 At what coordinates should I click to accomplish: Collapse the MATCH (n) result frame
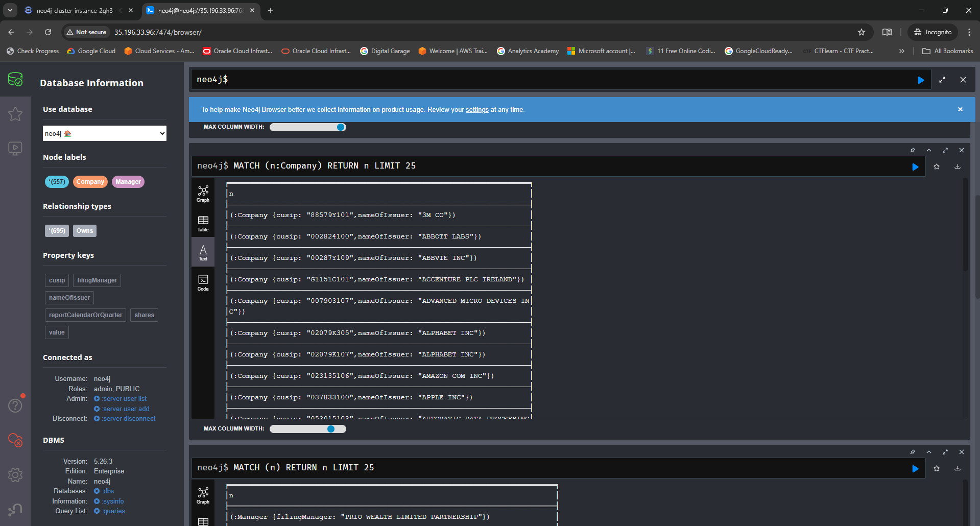(x=929, y=452)
